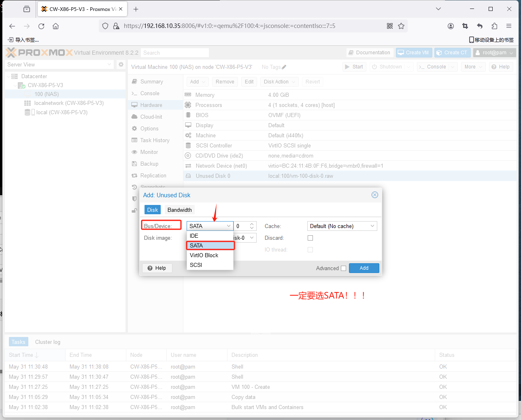Viewport: 521px width, 420px height.
Task: Select the Memory hardware row
Action: pos(350,95)
